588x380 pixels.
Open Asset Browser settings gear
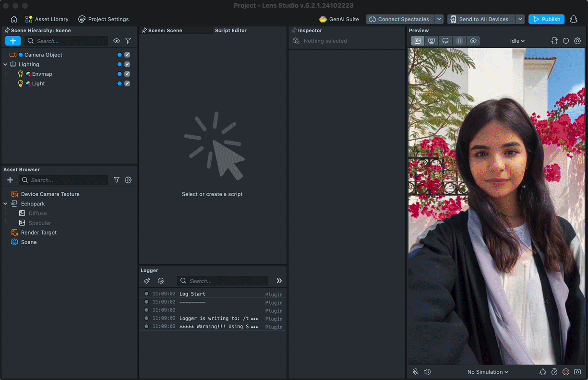point(128,180)
